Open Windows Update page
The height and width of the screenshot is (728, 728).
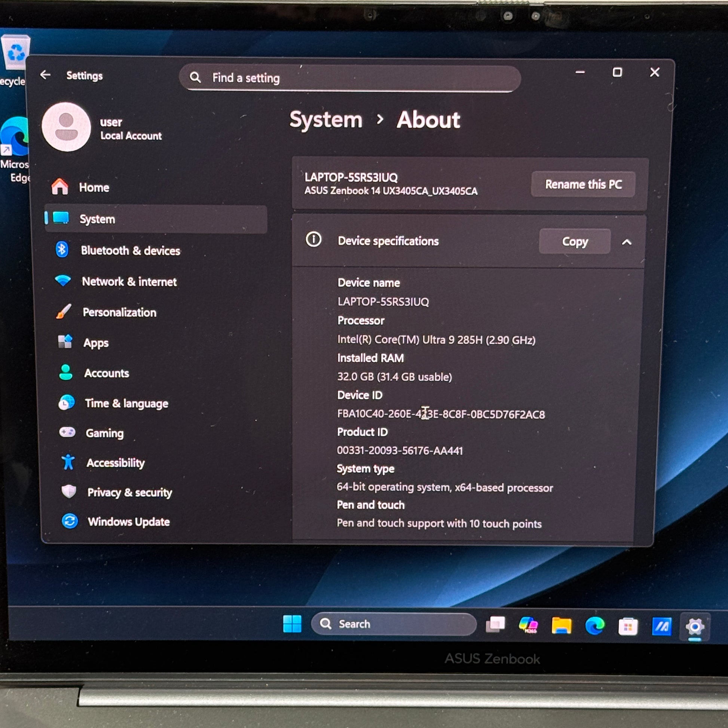(x=128, y=522)
